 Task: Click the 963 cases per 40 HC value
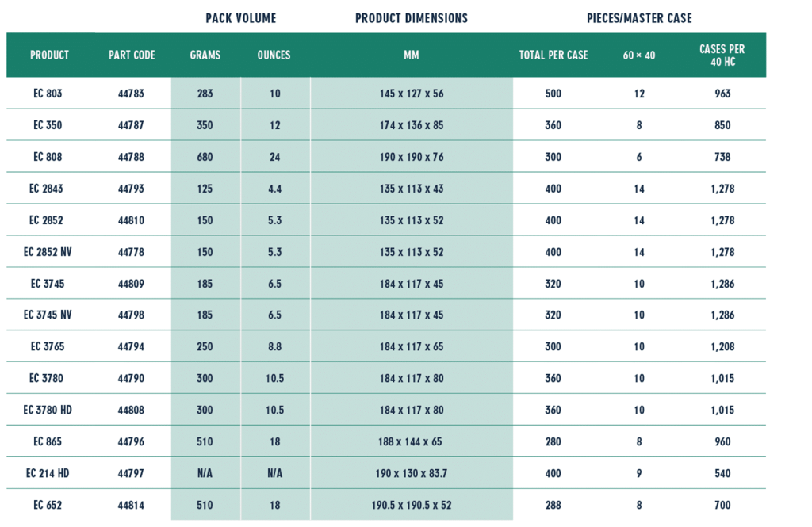pos(722,94)
